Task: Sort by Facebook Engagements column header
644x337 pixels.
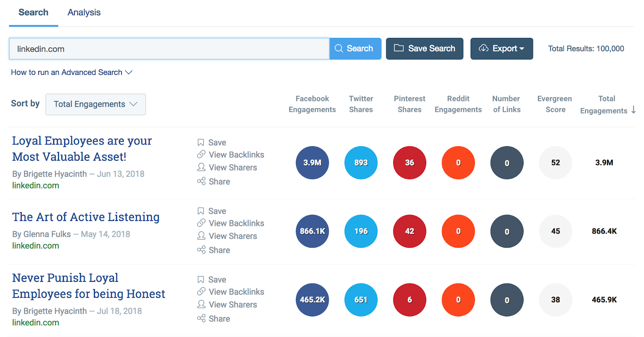Action: 312,104
